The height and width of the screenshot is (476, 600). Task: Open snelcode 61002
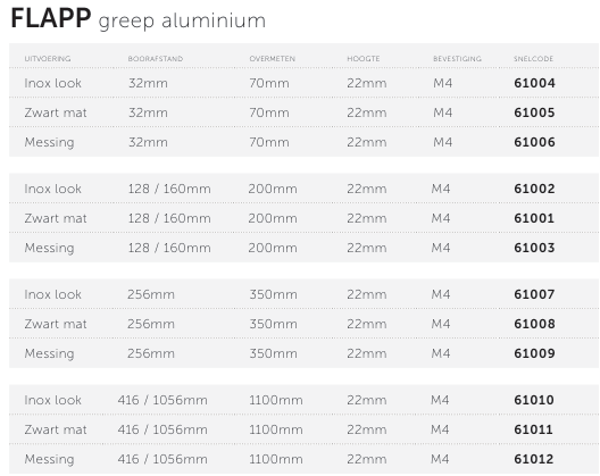point(534,189)
